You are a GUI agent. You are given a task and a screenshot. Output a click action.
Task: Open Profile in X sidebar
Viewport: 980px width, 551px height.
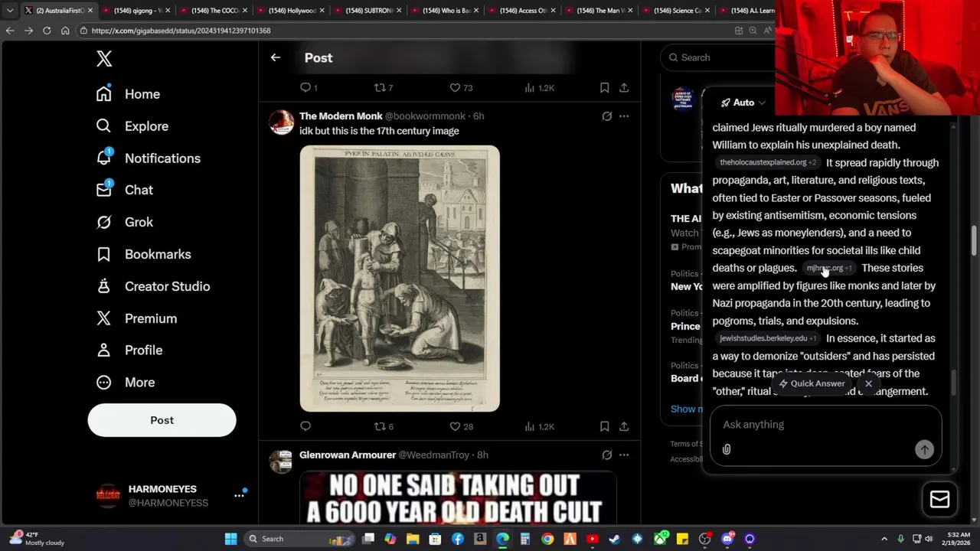click(129, 350)
